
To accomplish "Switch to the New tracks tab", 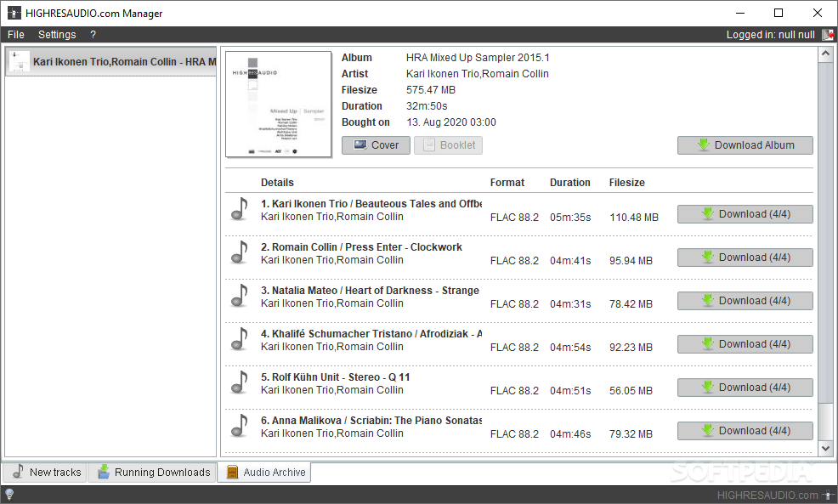I will tap(45, 473).
